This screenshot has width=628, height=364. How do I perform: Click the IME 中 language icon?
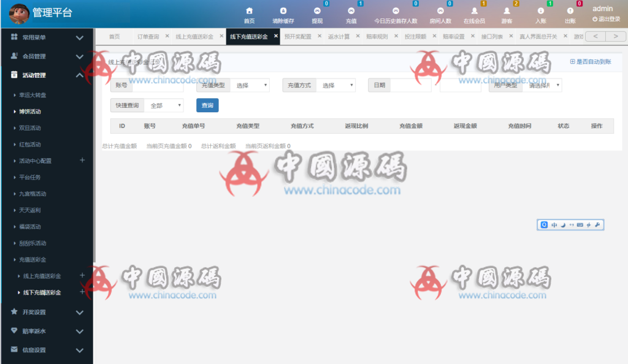[554, 225]
